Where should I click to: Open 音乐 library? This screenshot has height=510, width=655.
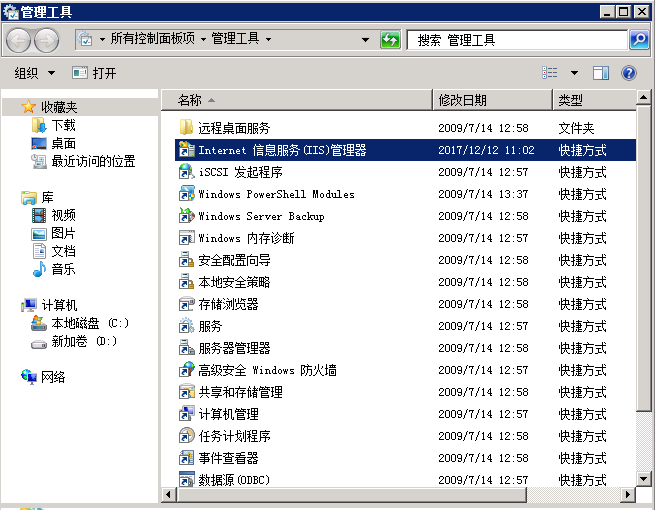(63, 269)
